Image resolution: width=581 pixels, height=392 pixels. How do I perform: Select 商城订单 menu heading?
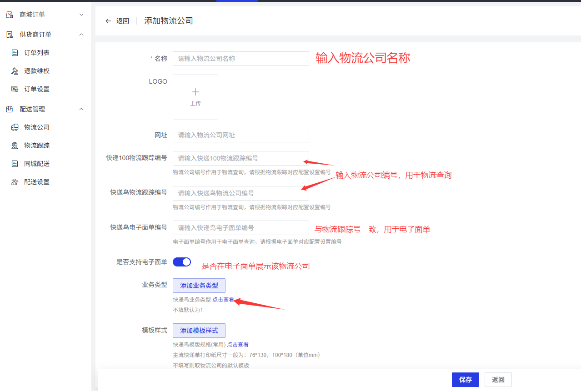[32, 15]
